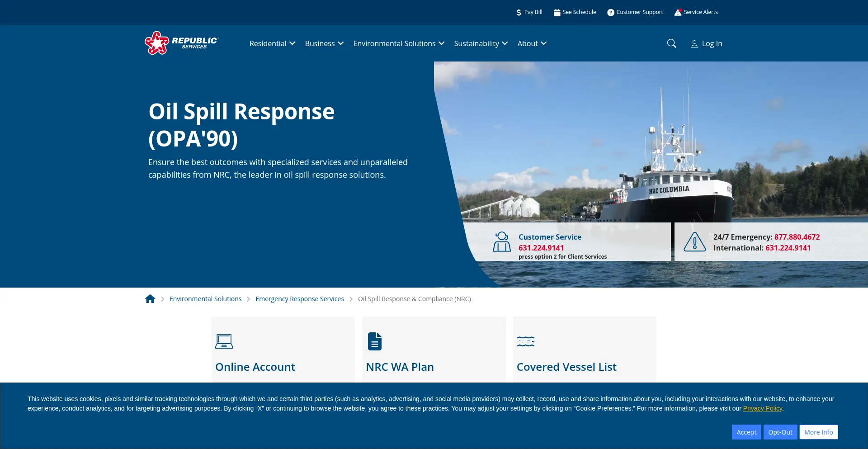Open the Sustainability nav item
Viewport: 868px width, 449px height.
476,43
